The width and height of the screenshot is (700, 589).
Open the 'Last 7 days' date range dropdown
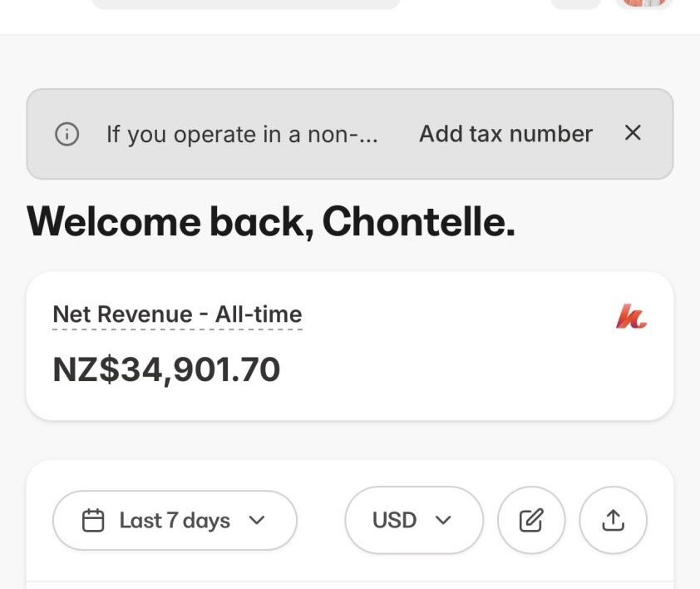175,521
